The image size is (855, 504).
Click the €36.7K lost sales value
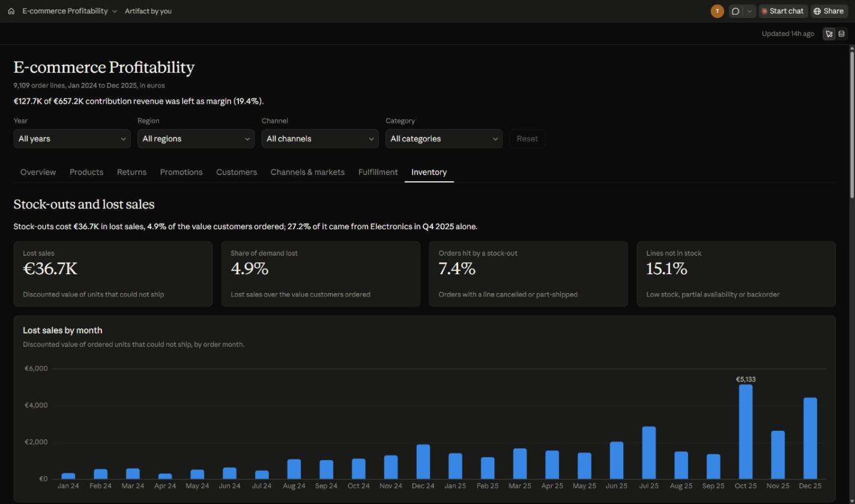50,269
